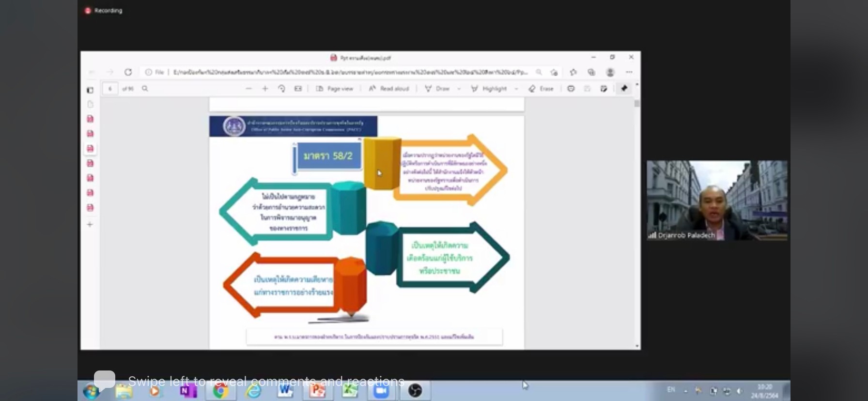Open Zoom from the Windows taskbar
The image size is (868, 401).
pos(381,390)
